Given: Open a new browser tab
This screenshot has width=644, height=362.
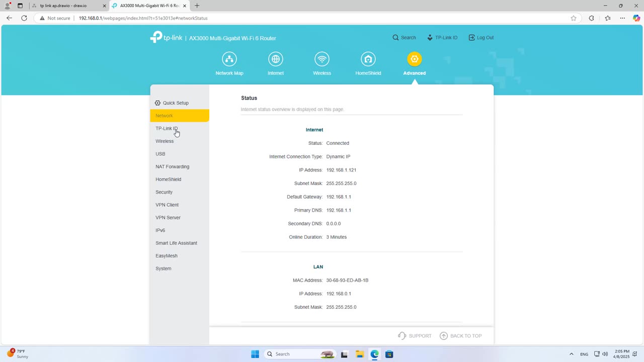Looking at the screenshot, I should pos(197,6).
